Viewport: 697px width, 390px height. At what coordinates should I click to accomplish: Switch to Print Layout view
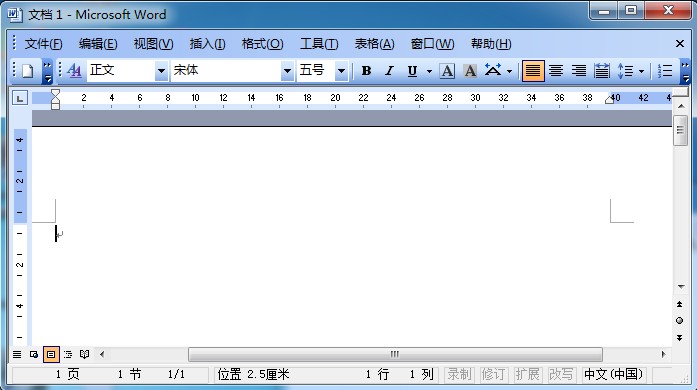[x=51, y=354]
